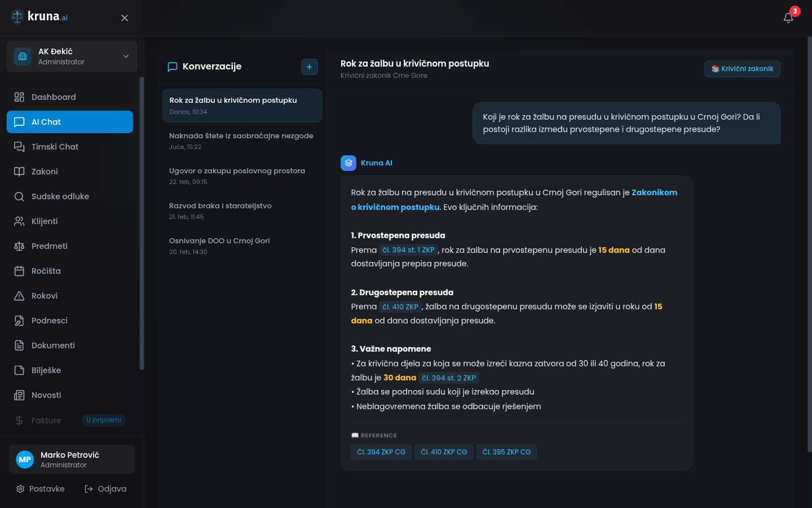Open the notification bell with badge 3

788,17
